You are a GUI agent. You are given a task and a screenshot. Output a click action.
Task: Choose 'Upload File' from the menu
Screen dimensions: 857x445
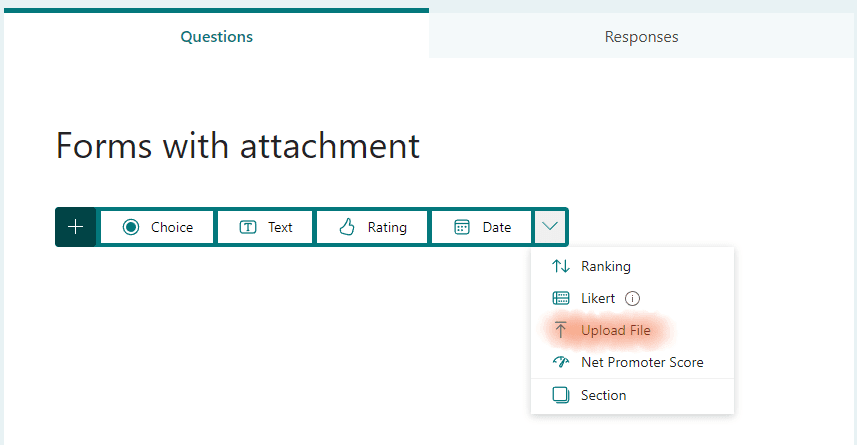(x=615, y=330)
